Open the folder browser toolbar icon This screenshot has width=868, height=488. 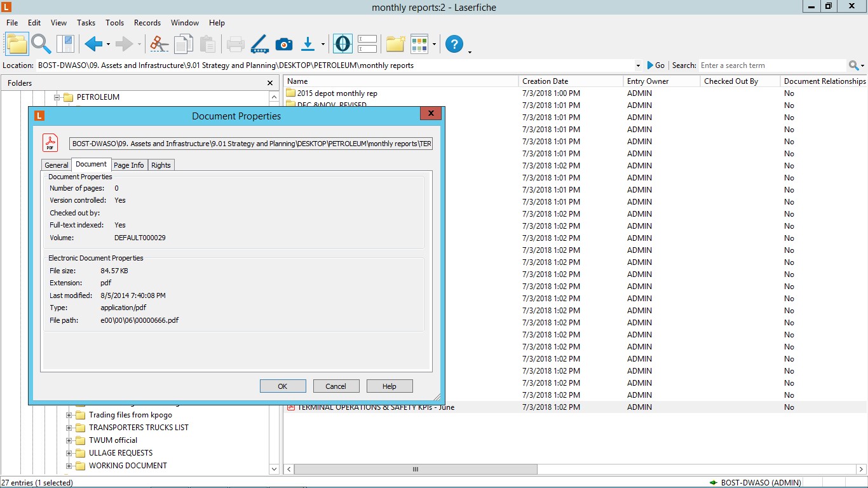pos(17,44)
